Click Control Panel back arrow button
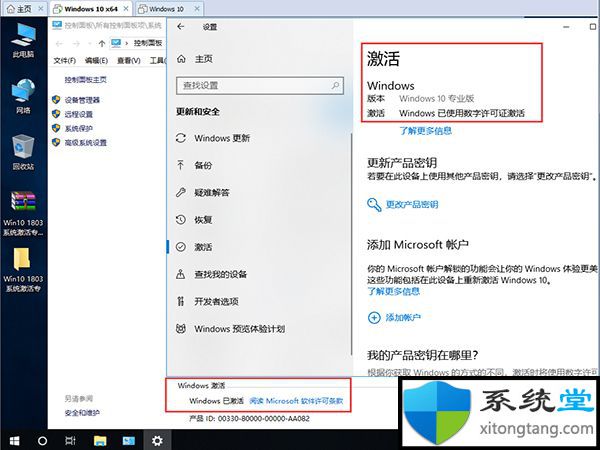This screenshot has width=600, height=450. pyautogui.click(x=59, y=43)
